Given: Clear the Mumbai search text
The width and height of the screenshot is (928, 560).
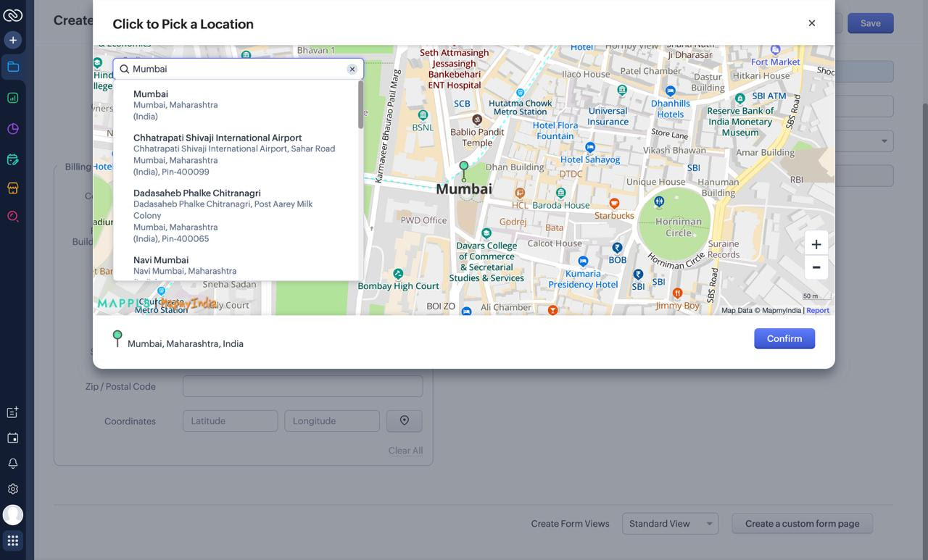Looking at the screenshot, I should click(x=352, y=69).
